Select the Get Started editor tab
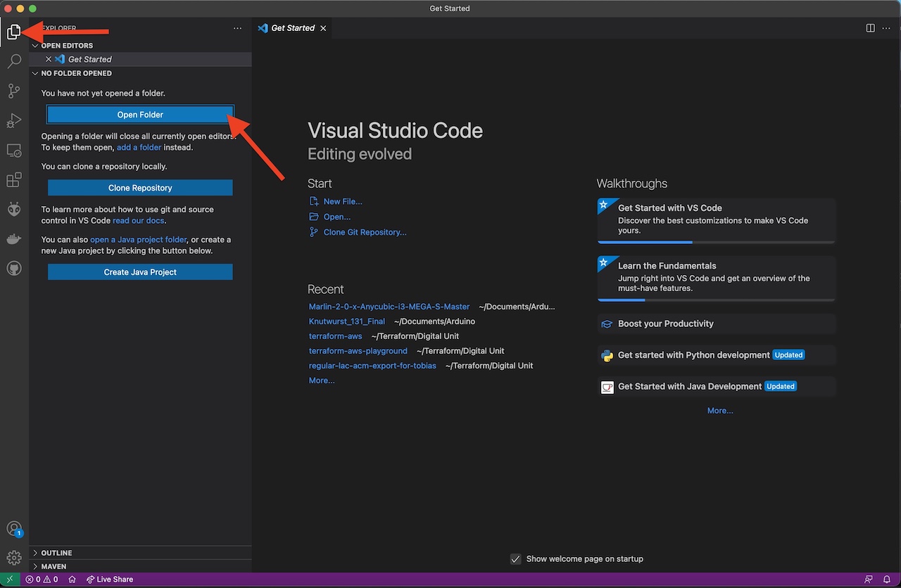Viewport: 901px width, 588px height. coord(292,28)
